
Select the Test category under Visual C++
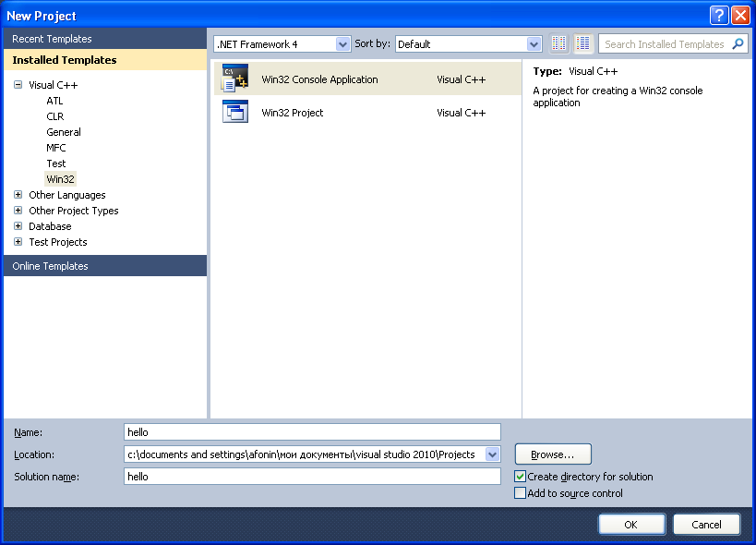[56, 163]
